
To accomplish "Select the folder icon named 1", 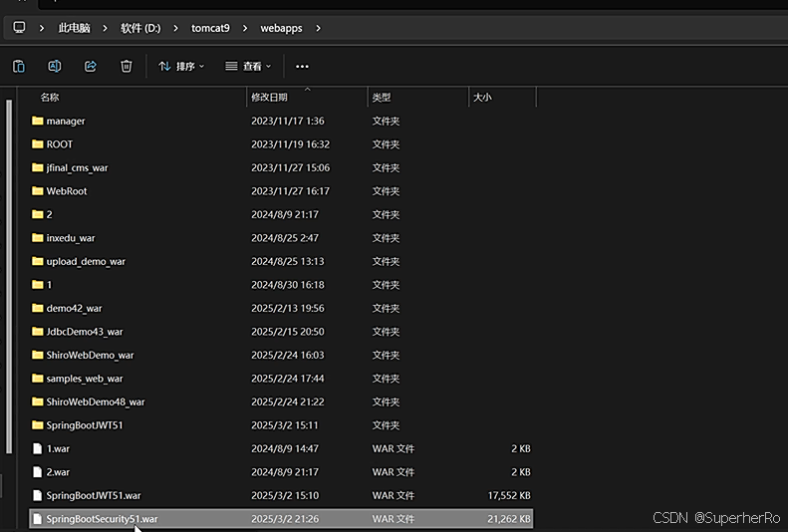I will [x=37, y=284].
